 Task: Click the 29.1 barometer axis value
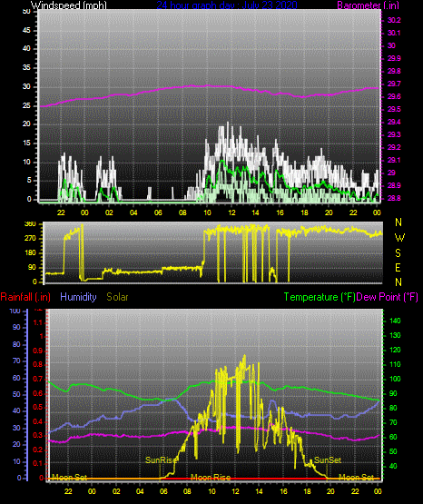click(x=394, y=160)
